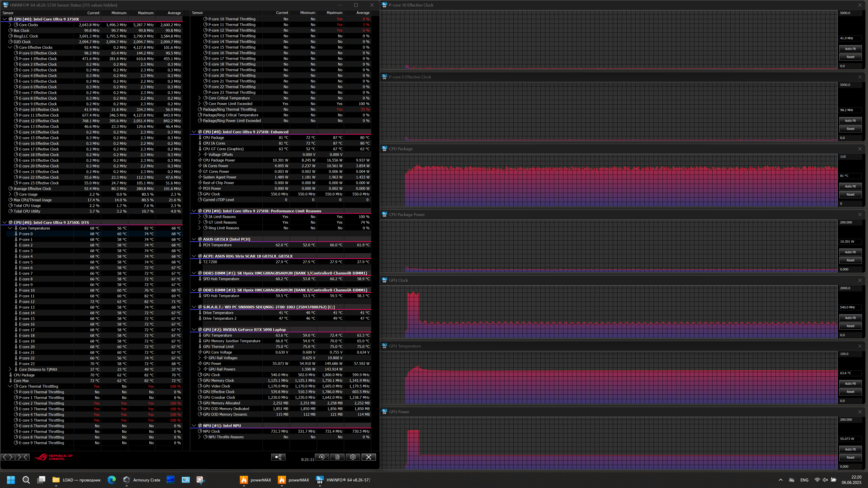This screenshot has height=488, width=868.
Task: Reset min/max values with clock icon
Action: 322,457
